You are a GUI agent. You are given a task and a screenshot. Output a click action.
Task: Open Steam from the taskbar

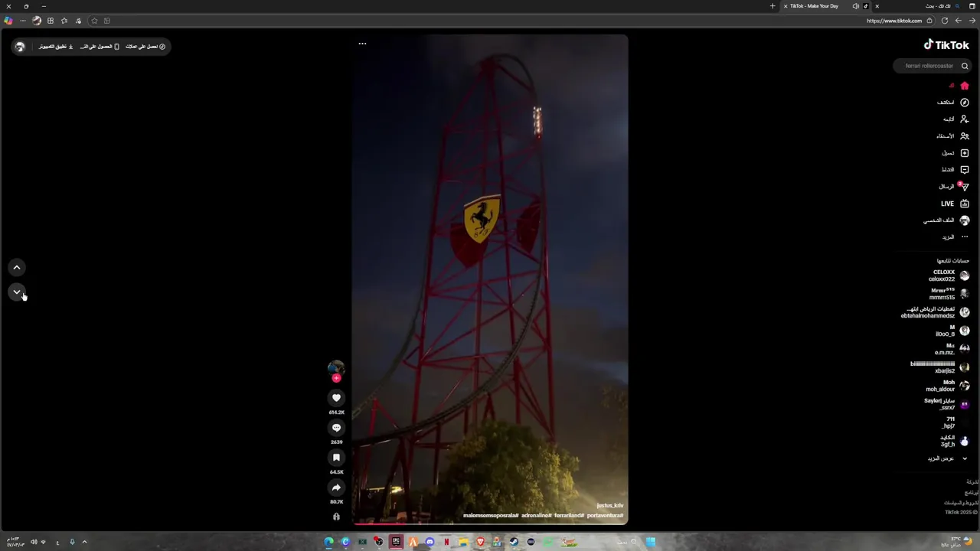pyautogui.click(x=514, y=542)
